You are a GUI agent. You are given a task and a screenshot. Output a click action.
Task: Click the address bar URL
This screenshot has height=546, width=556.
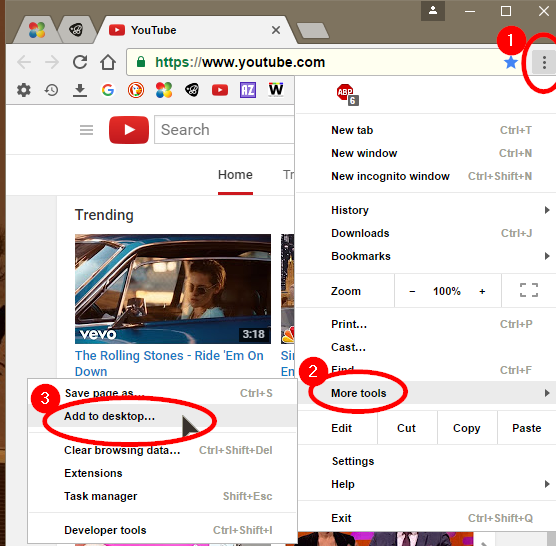240,62
